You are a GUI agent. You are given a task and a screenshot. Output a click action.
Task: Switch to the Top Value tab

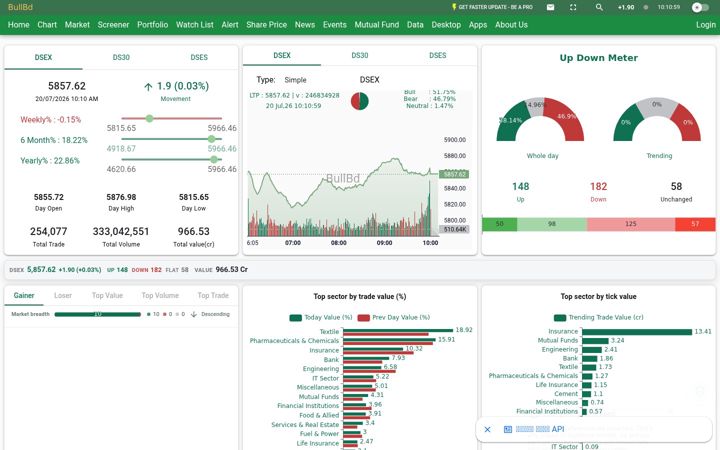point(107,295)
